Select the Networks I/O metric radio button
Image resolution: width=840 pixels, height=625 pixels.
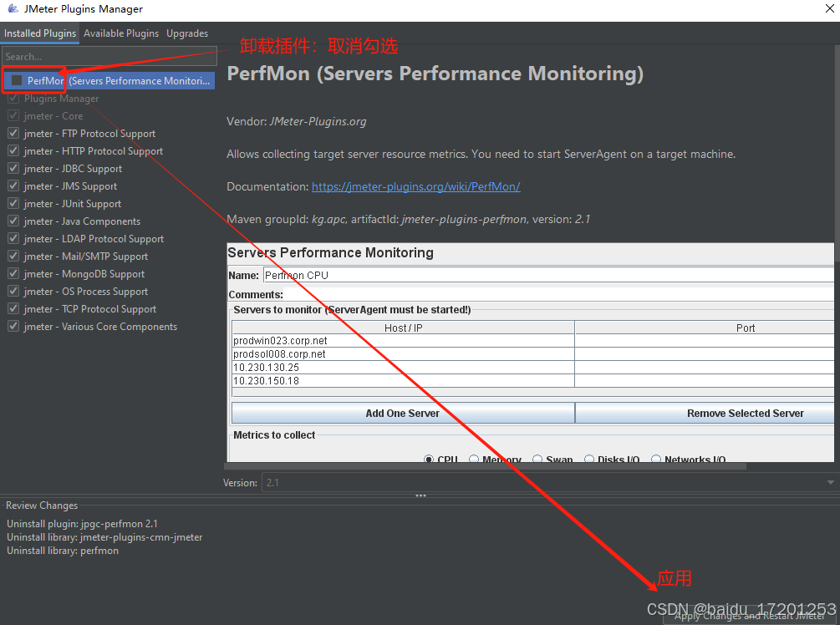[x=656, y=459]
